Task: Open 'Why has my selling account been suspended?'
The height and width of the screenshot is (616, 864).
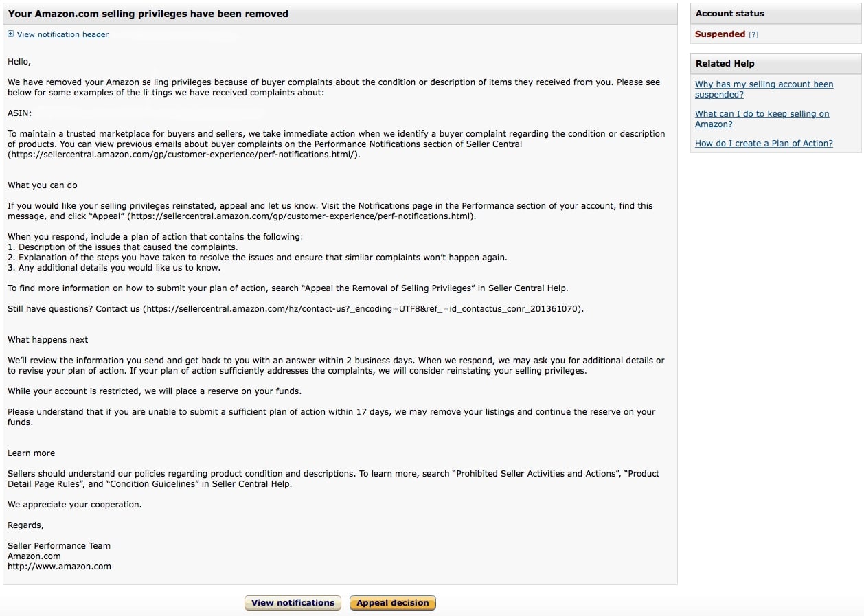Action: [x=764, y=89]
